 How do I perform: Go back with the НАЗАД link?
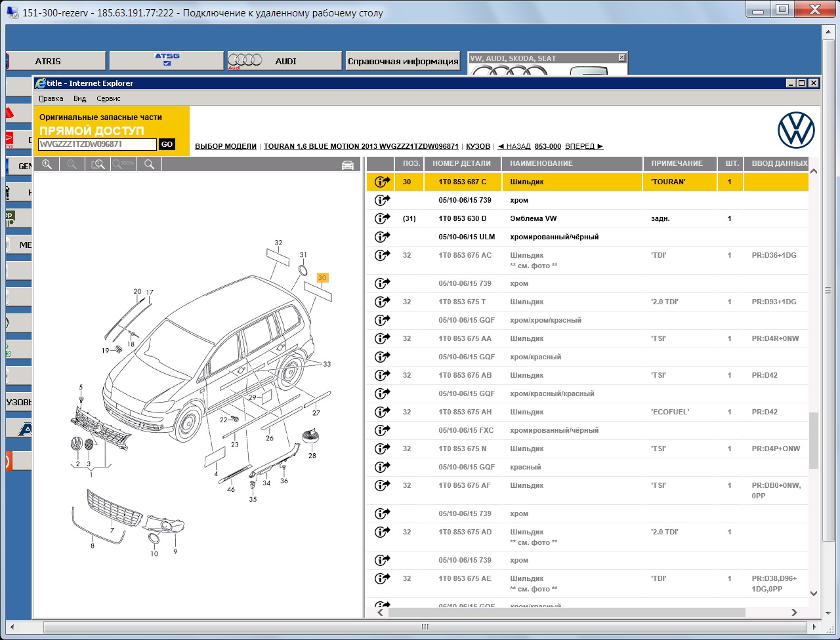(x=514, y=146)
